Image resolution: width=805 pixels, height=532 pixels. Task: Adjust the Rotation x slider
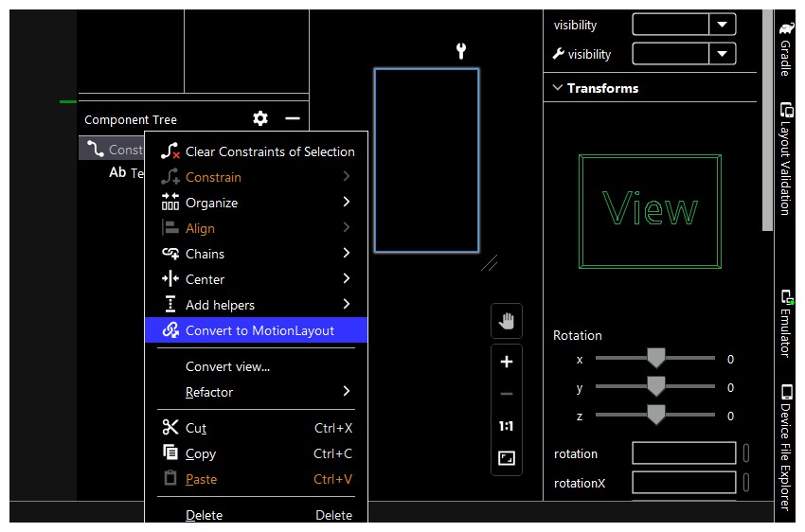coord(655,358)
